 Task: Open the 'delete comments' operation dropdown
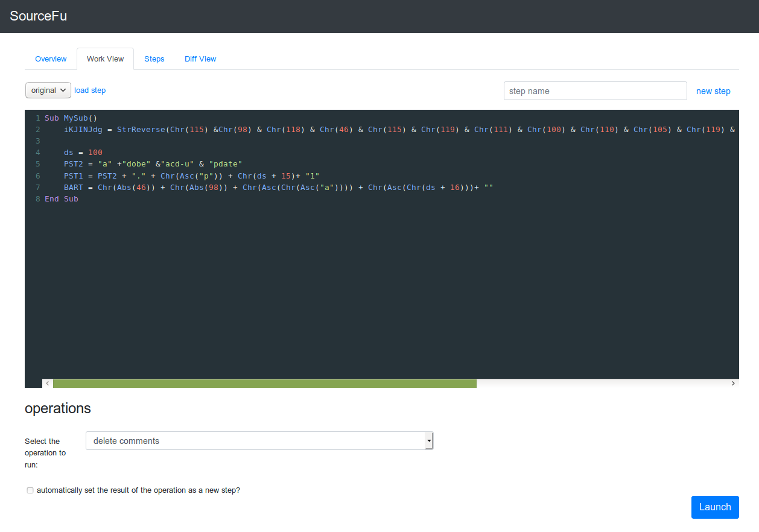pos(259,441)
